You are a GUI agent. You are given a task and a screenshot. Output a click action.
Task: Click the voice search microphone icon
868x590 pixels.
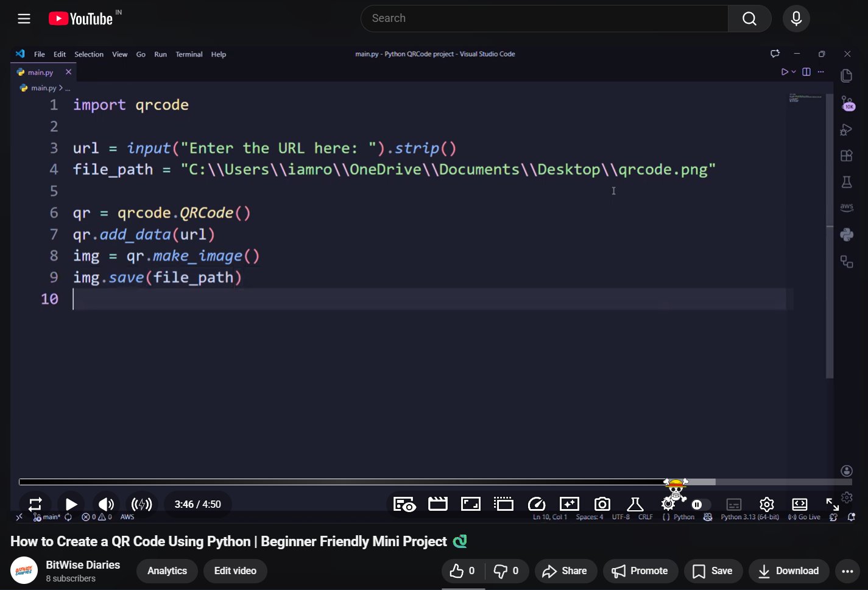(796, 19)
